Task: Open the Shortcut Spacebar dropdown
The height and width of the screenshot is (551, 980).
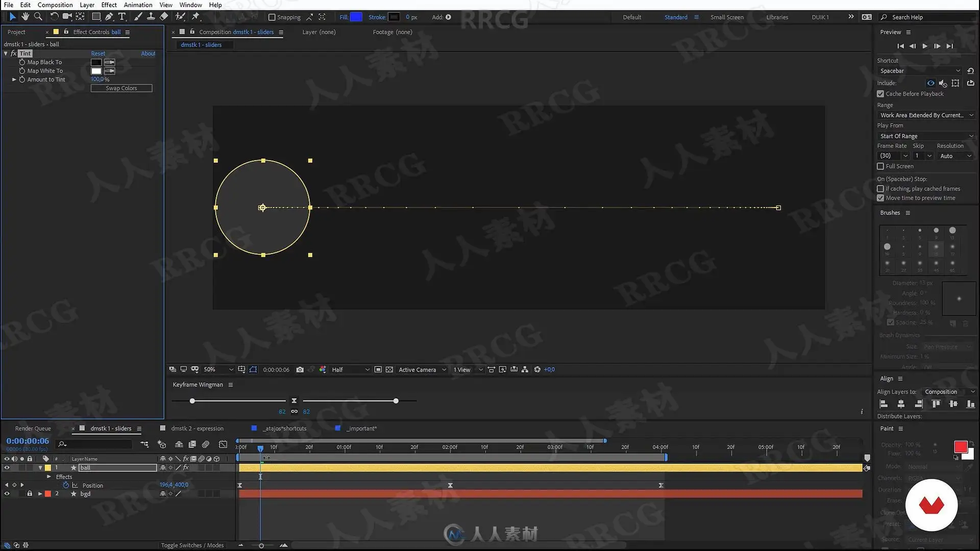Action: [920, 71]
